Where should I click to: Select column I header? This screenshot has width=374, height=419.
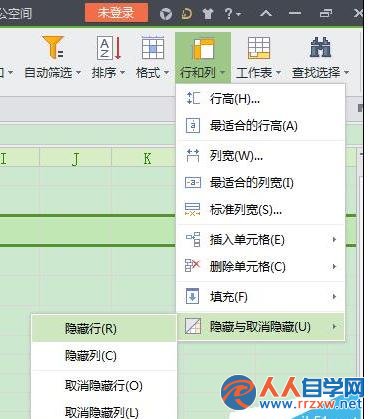click(x=20, y=159)
